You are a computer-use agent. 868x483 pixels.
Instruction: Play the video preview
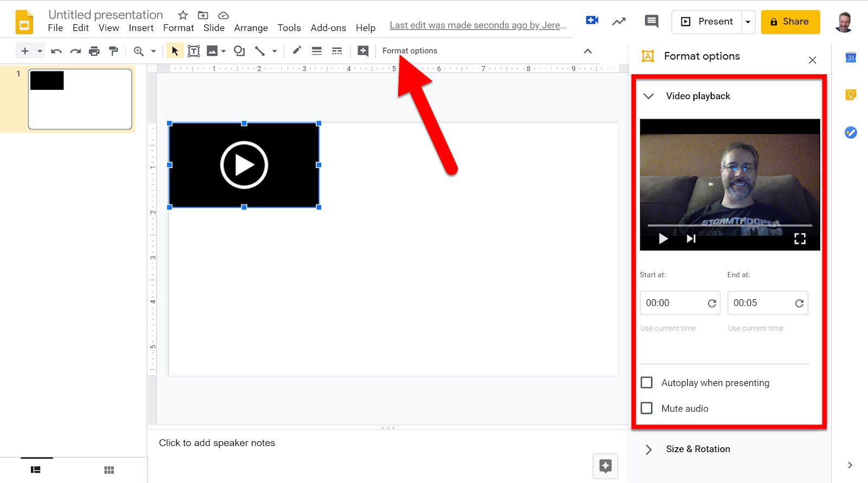663,239
